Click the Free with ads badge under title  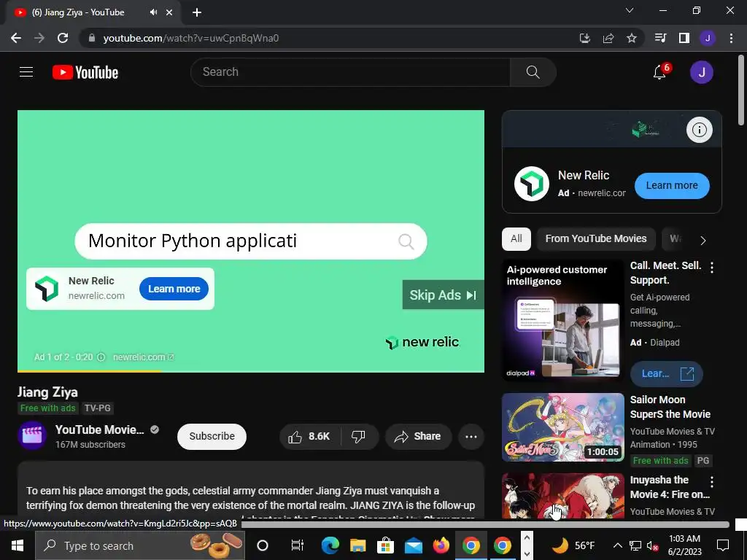[47, 408]
